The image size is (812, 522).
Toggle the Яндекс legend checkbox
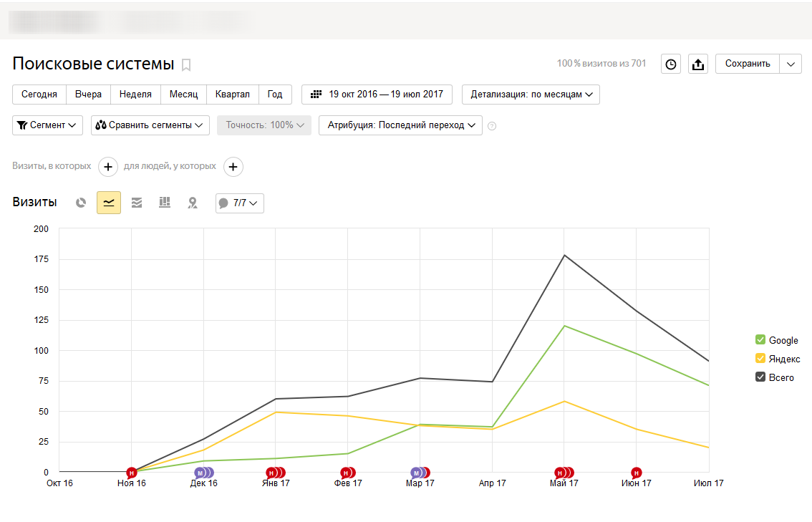point(760,359)
